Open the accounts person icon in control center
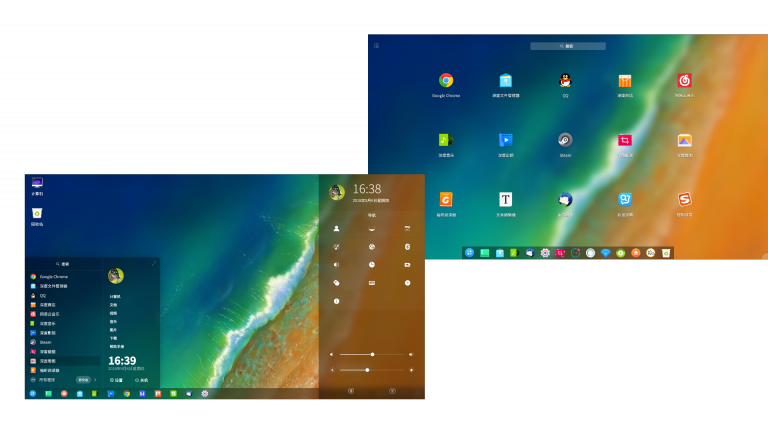The image size is (768, 432). point(337,229)
